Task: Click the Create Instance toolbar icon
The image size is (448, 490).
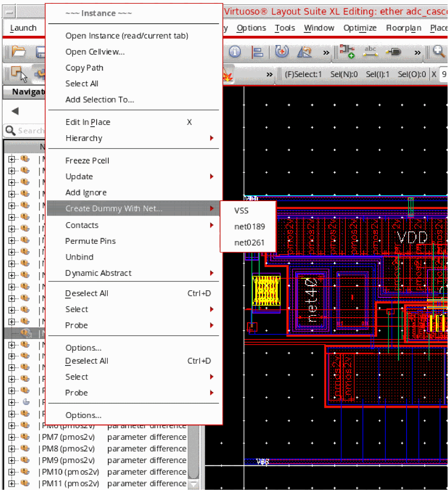Action: pos(347,52)
